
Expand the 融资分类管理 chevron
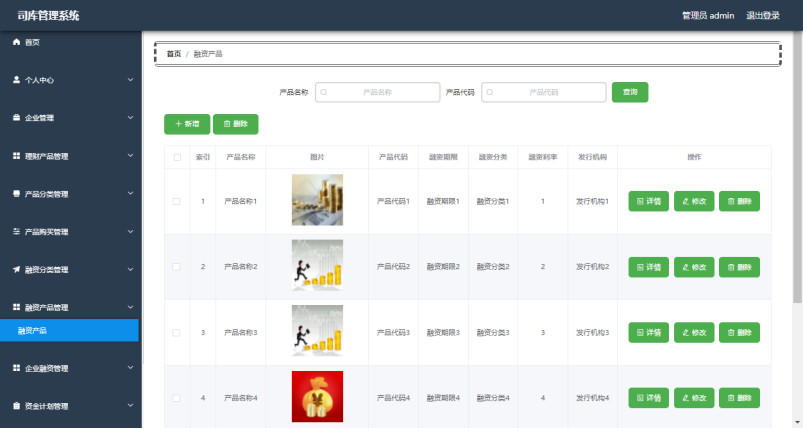click(x=130, y=269)
